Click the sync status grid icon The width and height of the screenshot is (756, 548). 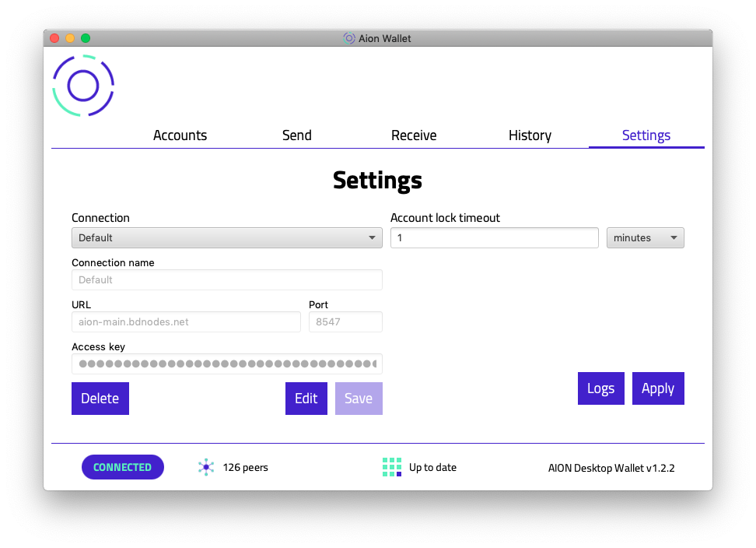(x=392, y=467)
